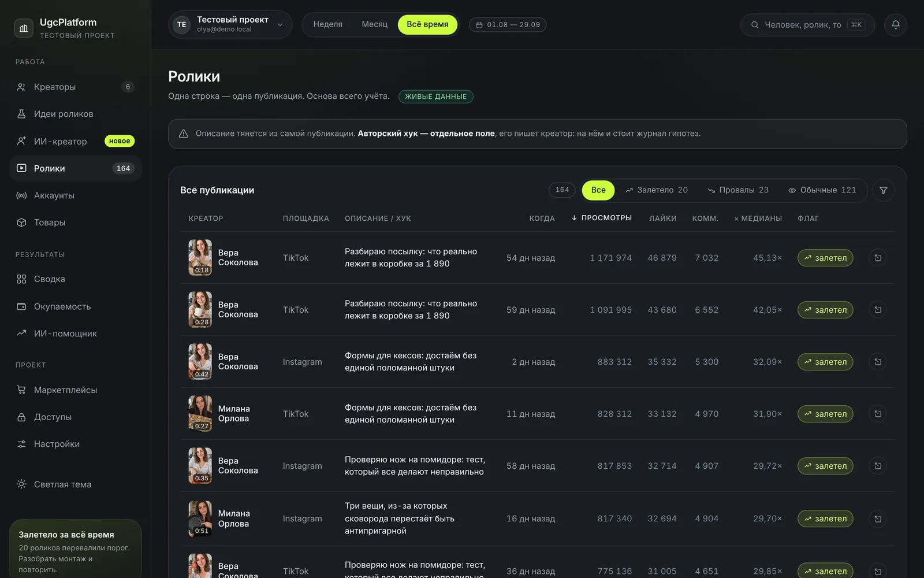The width and height of the screenshot is (924, 578).
Task: Click the UgcPlatform logo icon
Action: [24, 28]
